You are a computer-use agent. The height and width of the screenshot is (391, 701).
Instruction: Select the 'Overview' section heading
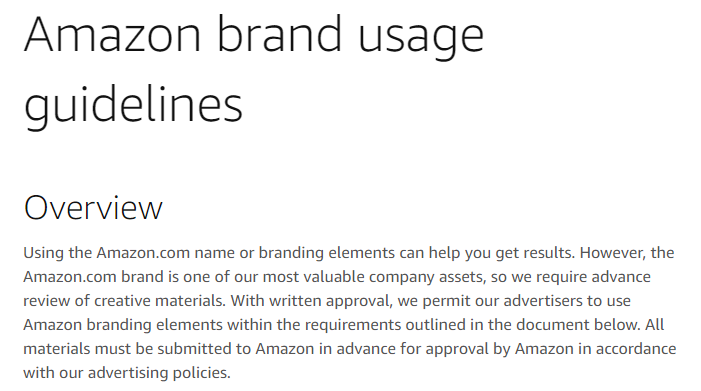93,208
